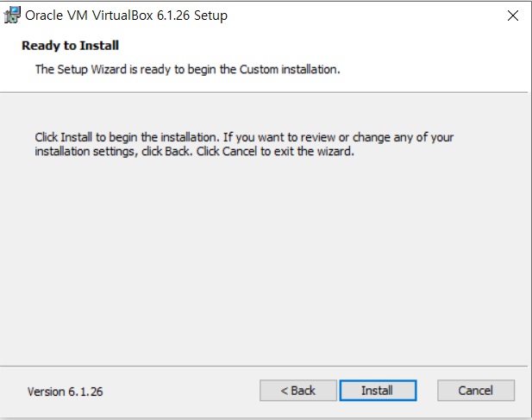The width and height of the screenshot is (532, 420).
Task: Go back with the < Back button
Action: tap(298, 391)
